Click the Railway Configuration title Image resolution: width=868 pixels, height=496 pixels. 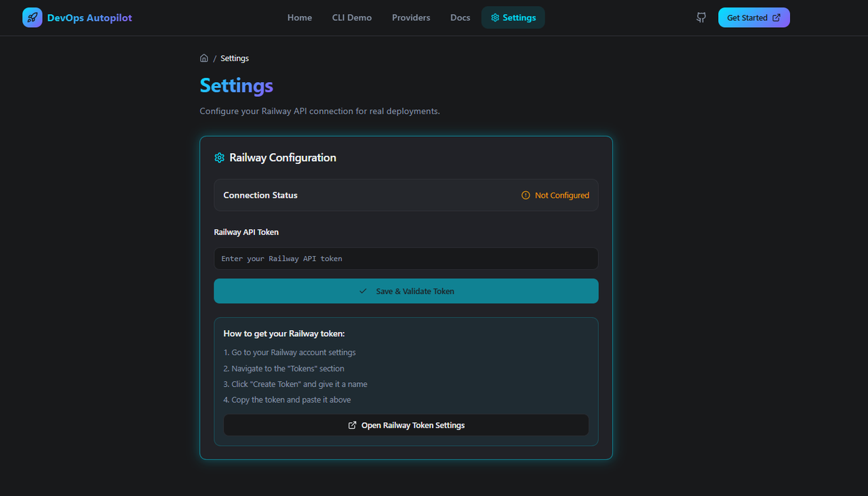coord(283,158)
